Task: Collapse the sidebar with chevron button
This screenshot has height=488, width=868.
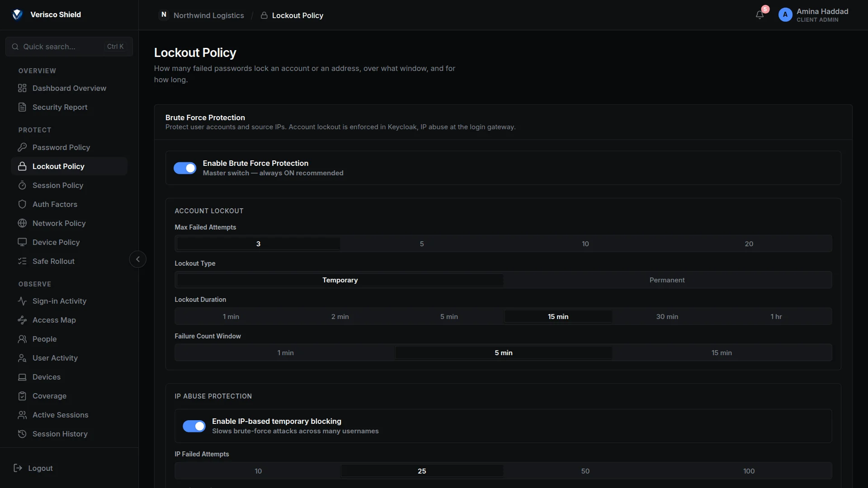Action: [x=138, y=259]
